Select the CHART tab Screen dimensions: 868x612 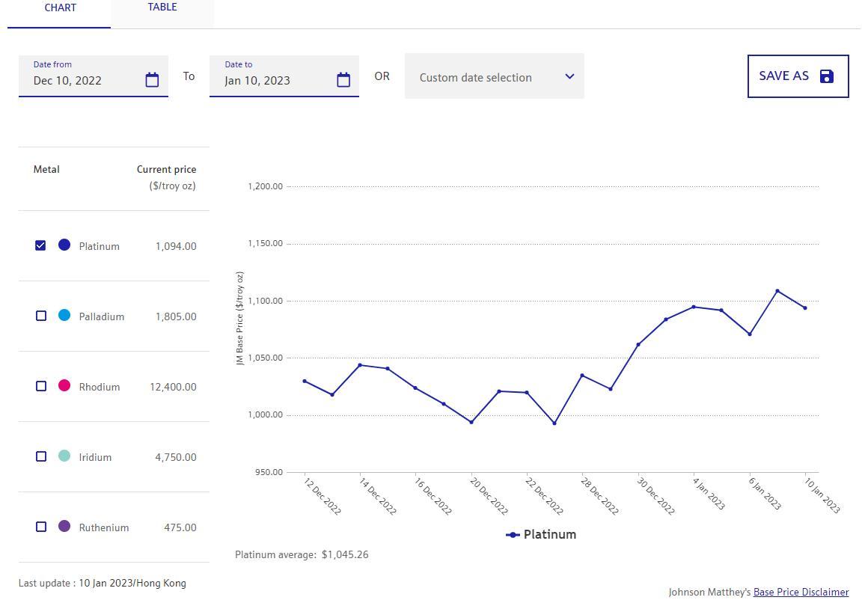click(60, 7)
